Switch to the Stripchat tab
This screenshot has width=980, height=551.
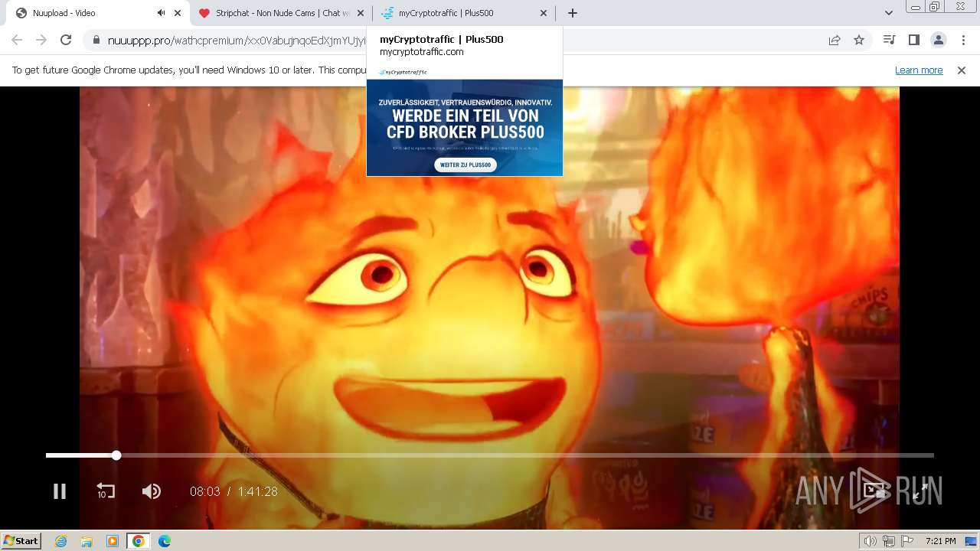pyautogui.click(x=280, y=13)
